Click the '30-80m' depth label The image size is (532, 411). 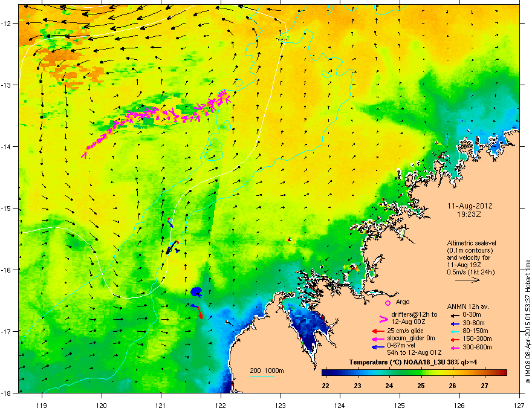point(473,323)
